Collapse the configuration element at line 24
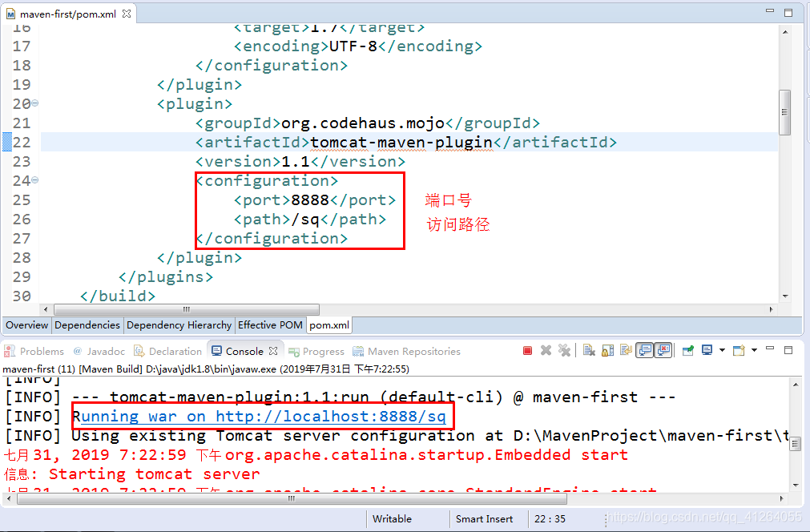810x532 pixels. point(35,180)
